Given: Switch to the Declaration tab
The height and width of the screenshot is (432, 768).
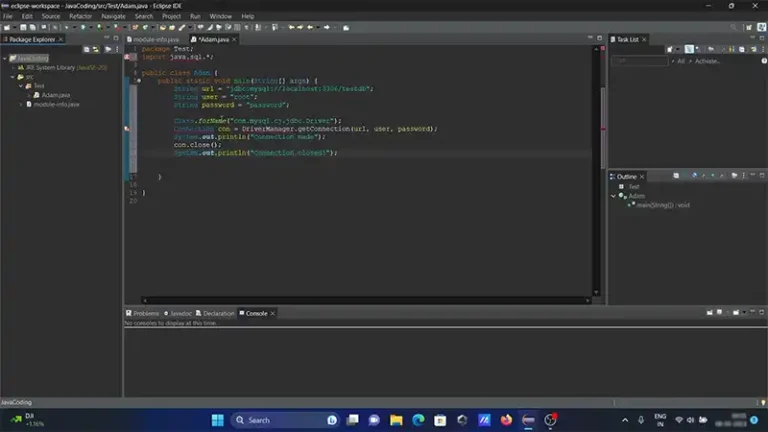Looking at the screenshot, I should pos(215,313).
